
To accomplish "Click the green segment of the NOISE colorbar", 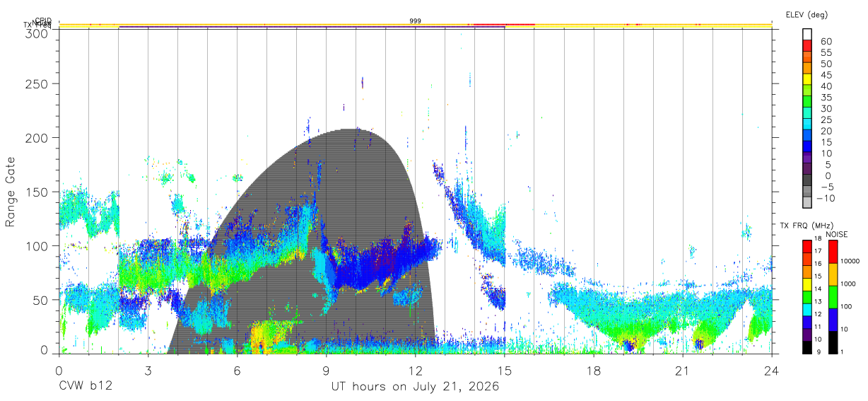I will tap(833, 297).
